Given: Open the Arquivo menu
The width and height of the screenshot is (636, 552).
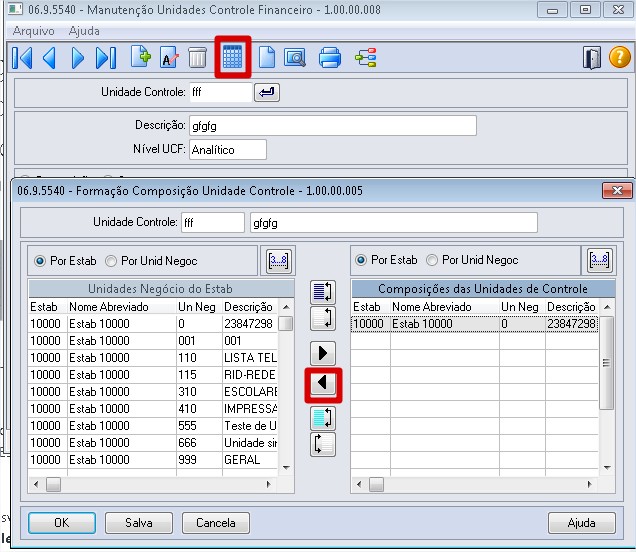Looking at the screenshot, I should [33, 31].
